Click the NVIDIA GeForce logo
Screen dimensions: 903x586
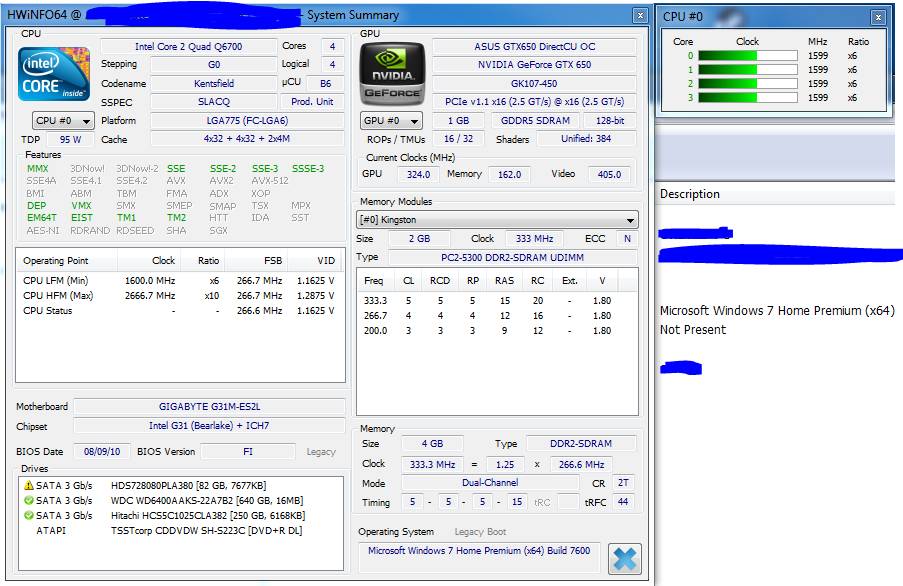392,74
